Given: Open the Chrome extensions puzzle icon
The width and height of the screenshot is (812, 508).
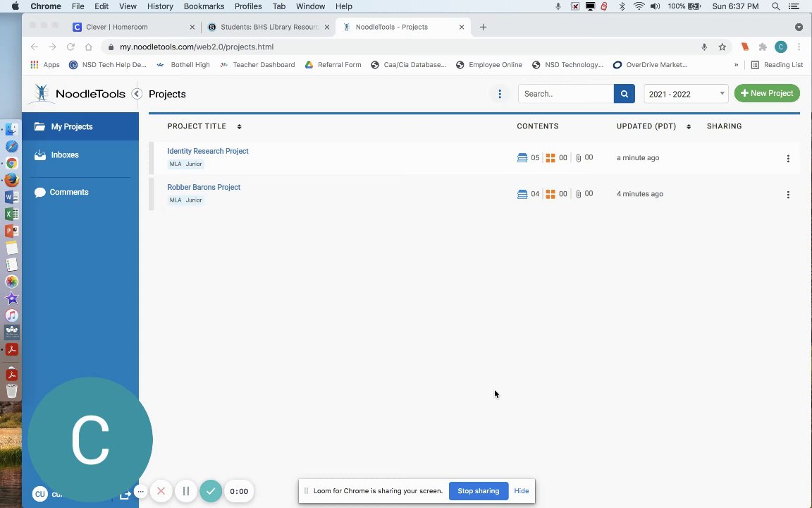Looking at the screenshot, I should 763,47.
